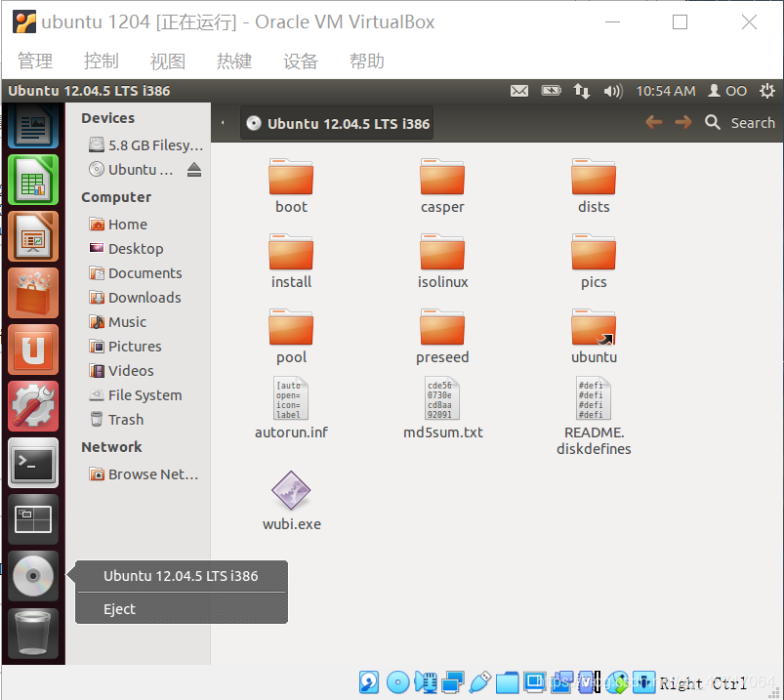Click Ubuntu 12.04.5 LTS i386 path button
This screenshot has width=784, height=700.
pyautogui.click(x=337, y=123)
